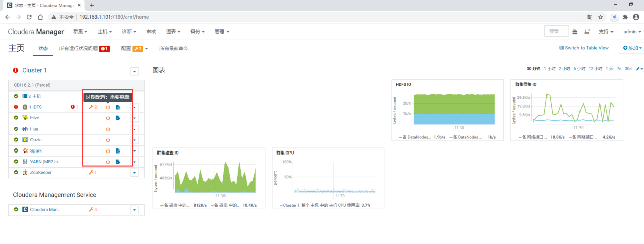Open the 所有最新命令 tab
Image resolution: width=644 pixels, height=244 pixels.
[174, 48]
